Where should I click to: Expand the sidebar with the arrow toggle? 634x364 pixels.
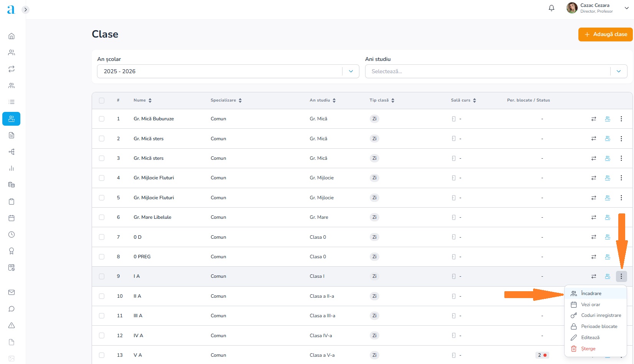click(26, 10)
